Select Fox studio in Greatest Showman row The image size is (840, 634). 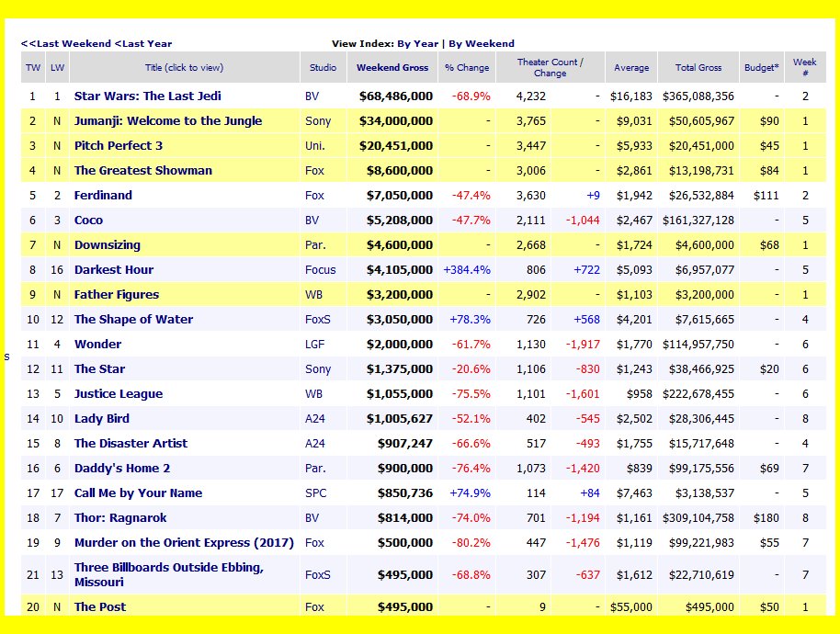[314, 170]
